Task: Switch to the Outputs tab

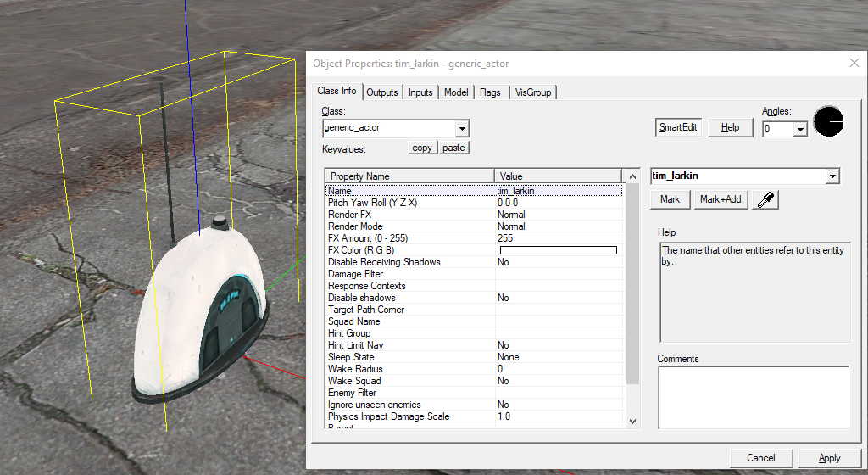Action: [382, 92]
